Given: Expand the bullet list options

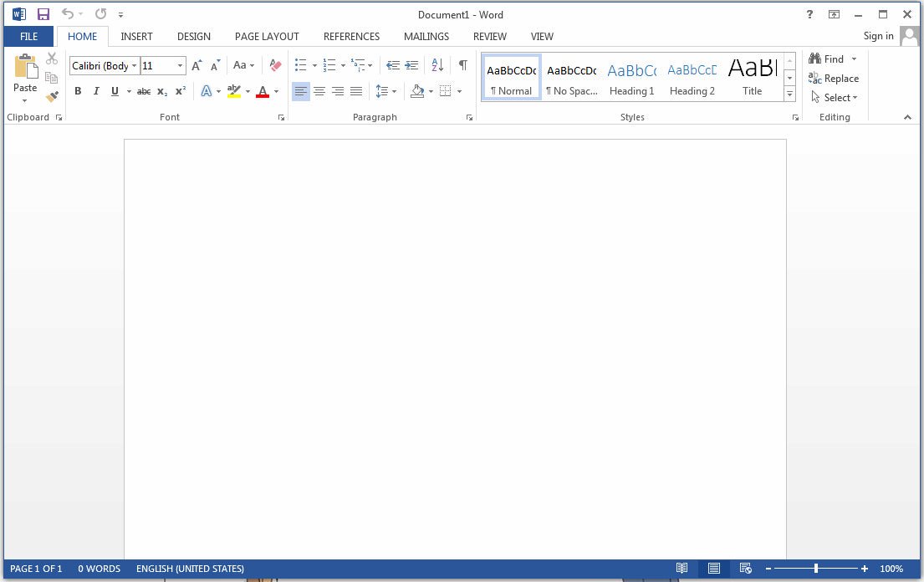Looking at the screenshot, I should click(314, 64).
